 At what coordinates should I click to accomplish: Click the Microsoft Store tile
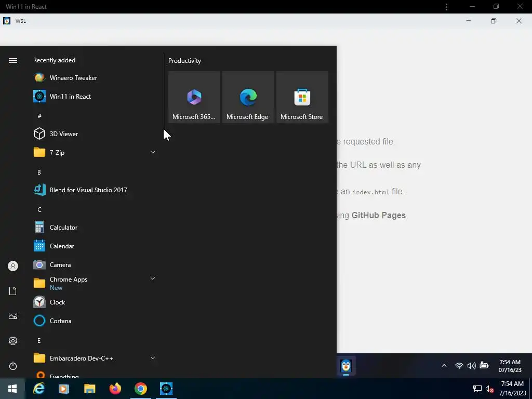point(302,97)
